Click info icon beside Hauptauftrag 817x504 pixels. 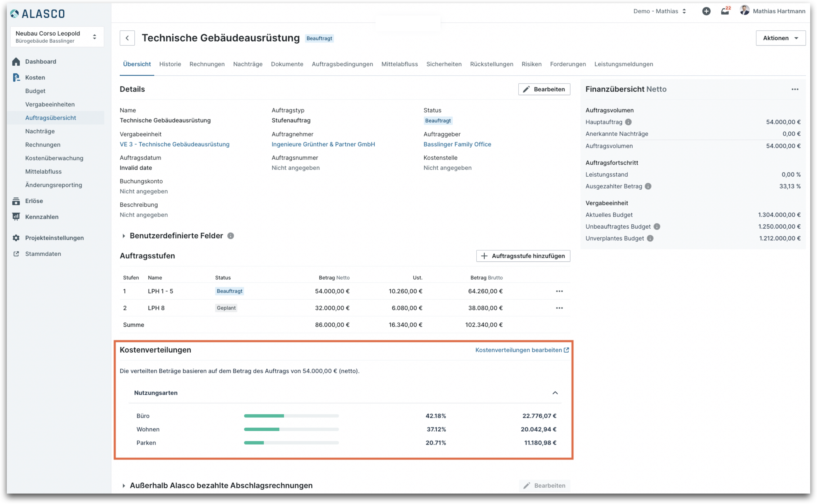pos(628,122)
